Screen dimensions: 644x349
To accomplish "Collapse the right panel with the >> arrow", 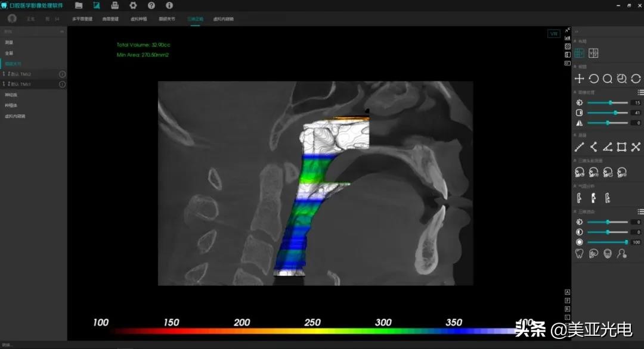I will coord(577,32).
